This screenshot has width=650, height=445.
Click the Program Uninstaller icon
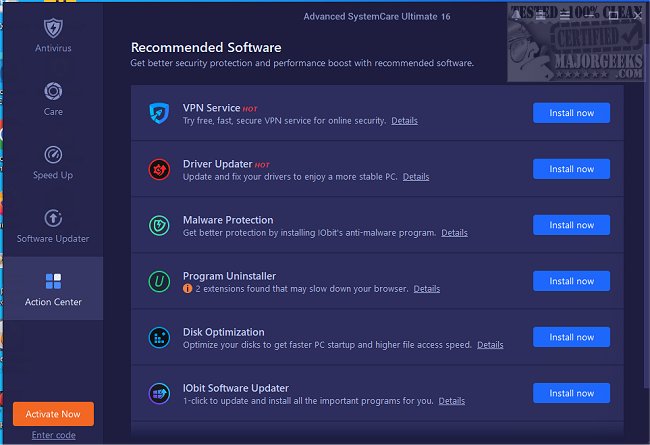[158, 281]
